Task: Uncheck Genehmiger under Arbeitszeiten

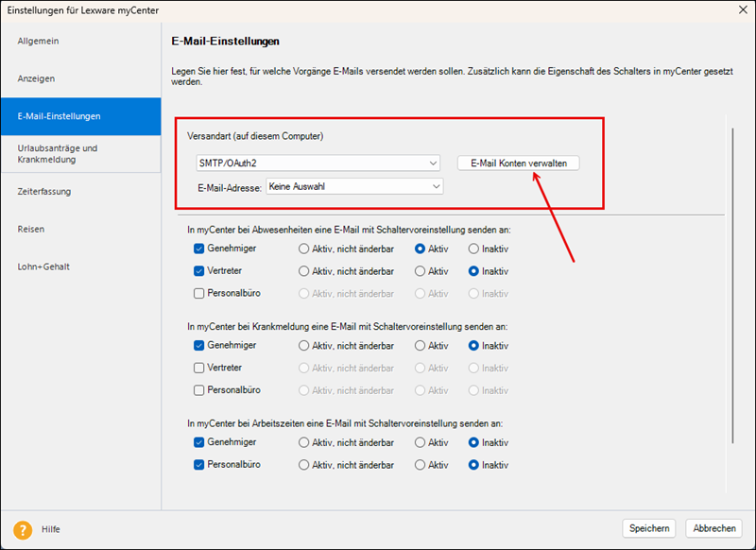Action: 198,442
